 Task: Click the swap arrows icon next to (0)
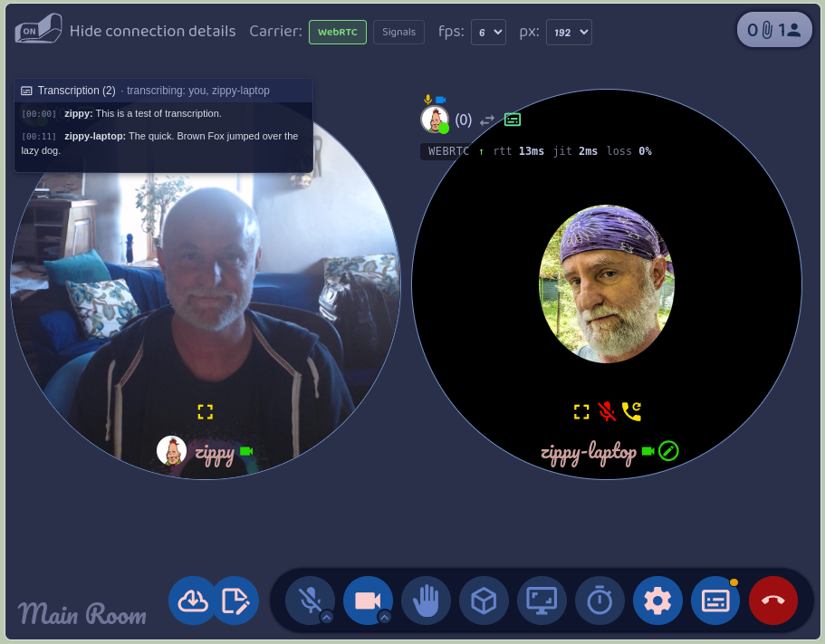click(487, 120)
